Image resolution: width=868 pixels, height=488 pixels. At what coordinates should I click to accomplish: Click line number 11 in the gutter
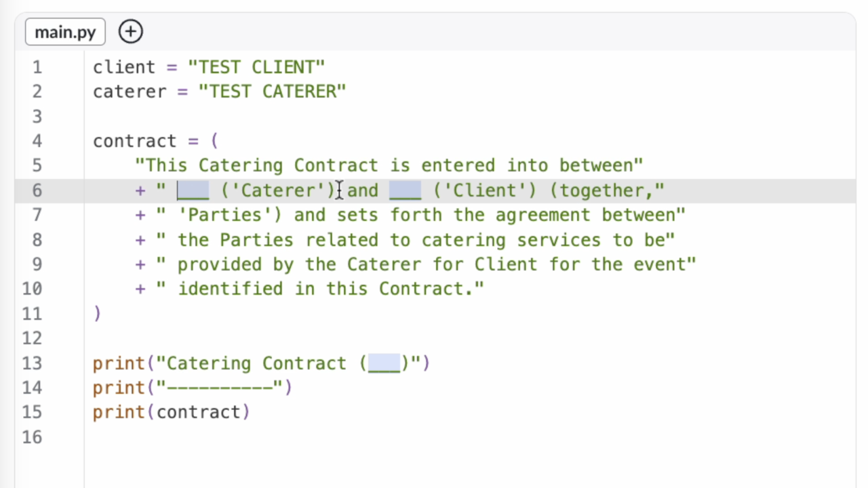[x=32, y=314]
